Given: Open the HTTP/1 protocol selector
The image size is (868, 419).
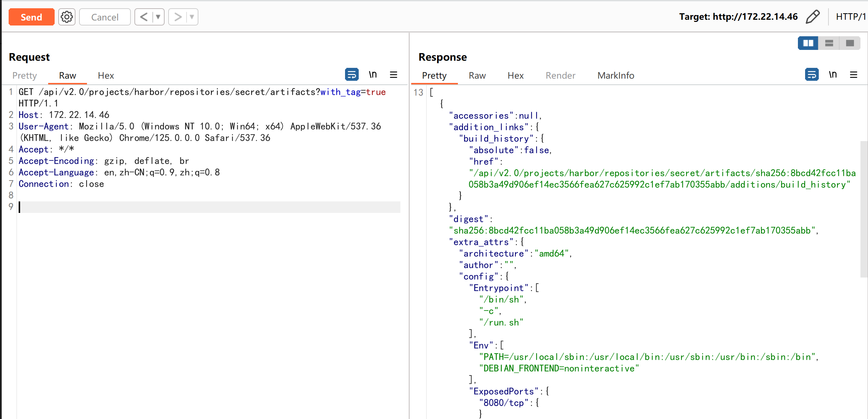Looking at the screenshot, I should [850, 17].
